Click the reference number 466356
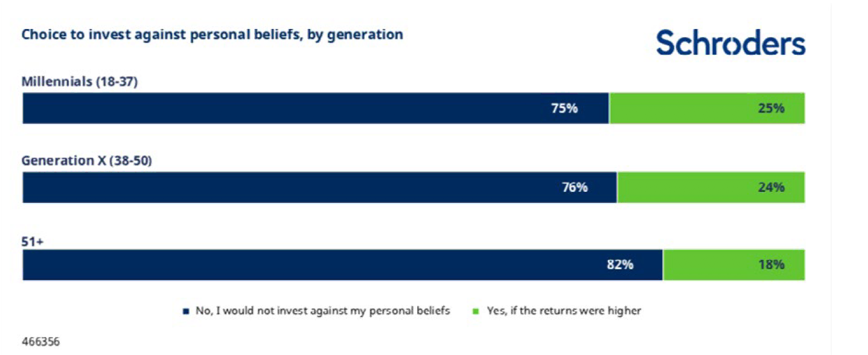The height and width of the screenshot is (355, 868). 41,342
